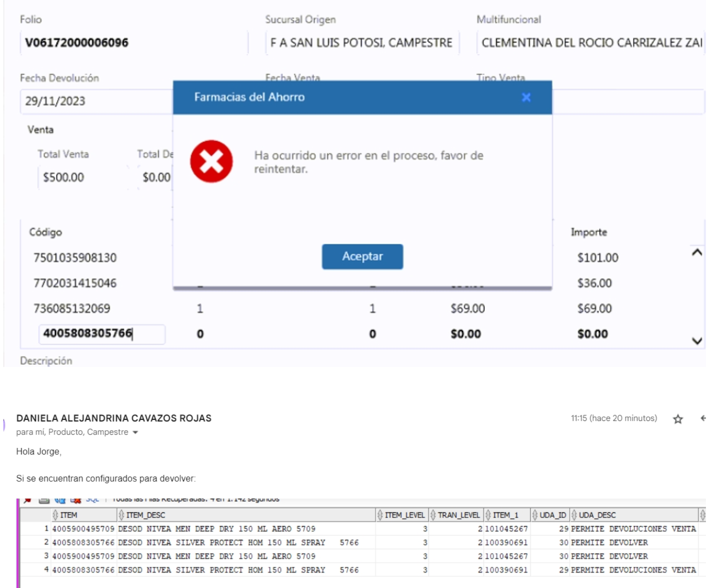This screenshot has width=713, height=588.
Task: Click the red error icon in dialog
Action: point(211,162)
